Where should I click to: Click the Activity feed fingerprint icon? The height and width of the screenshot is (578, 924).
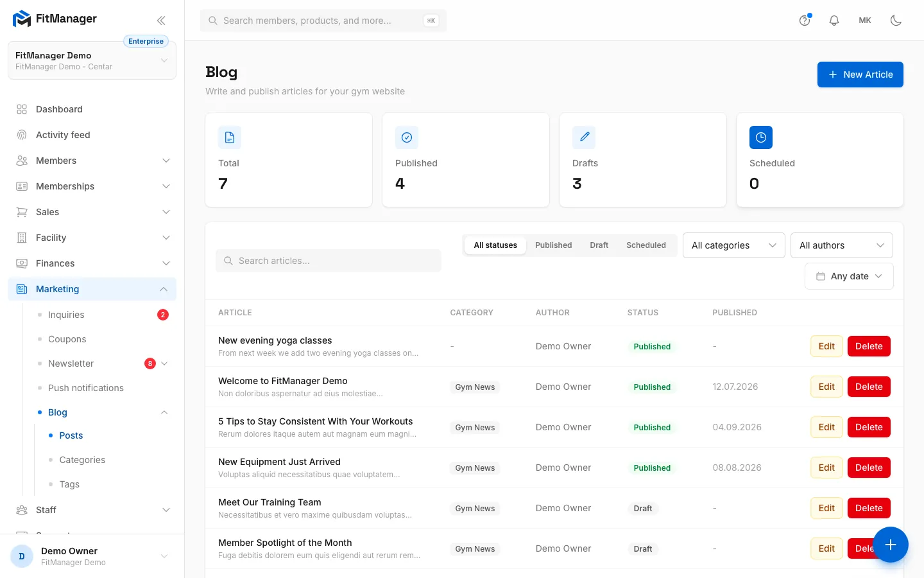coord(22,135)
